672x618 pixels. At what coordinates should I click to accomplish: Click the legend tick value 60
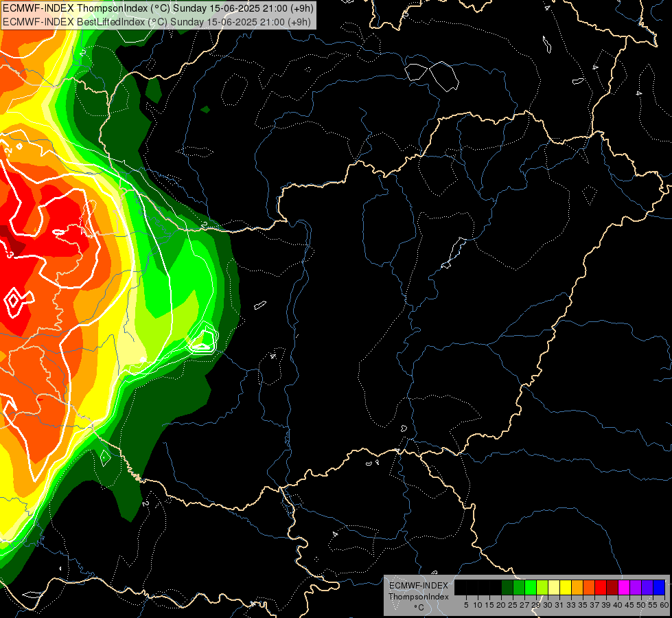coord(664,605)
